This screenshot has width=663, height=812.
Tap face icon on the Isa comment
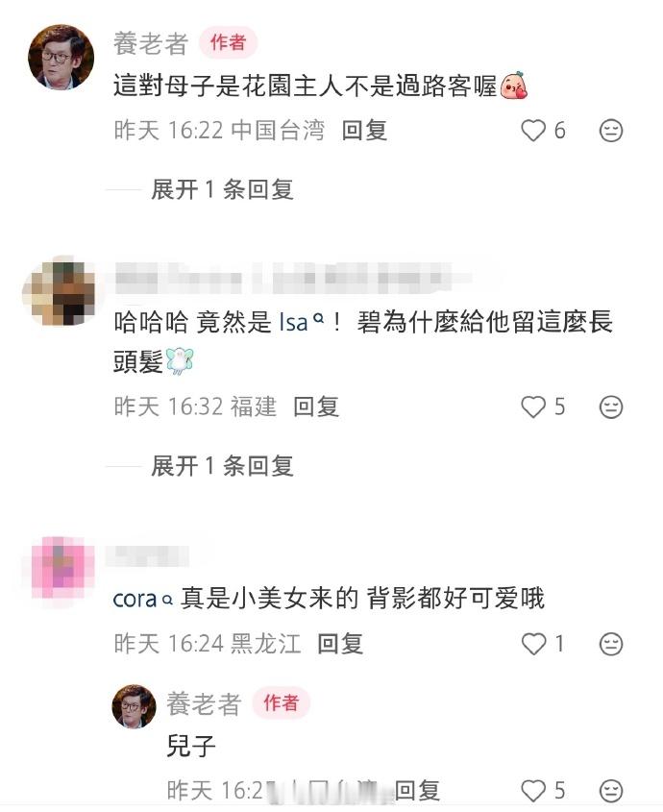(611, 407)
